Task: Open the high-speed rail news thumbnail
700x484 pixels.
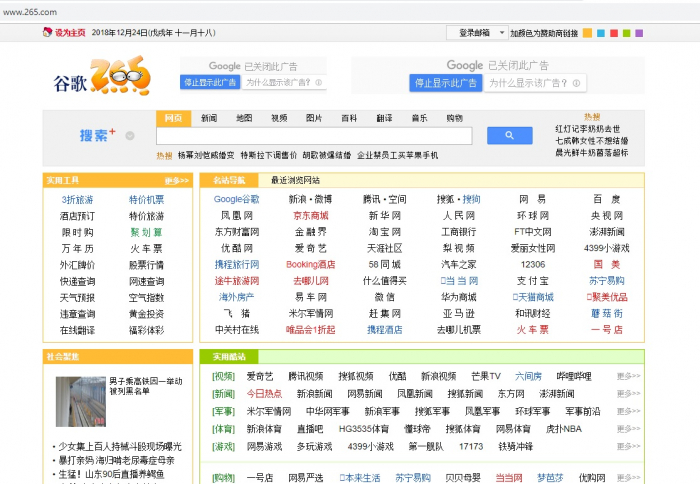Action: pyautogui.click(x=81, y=402)
